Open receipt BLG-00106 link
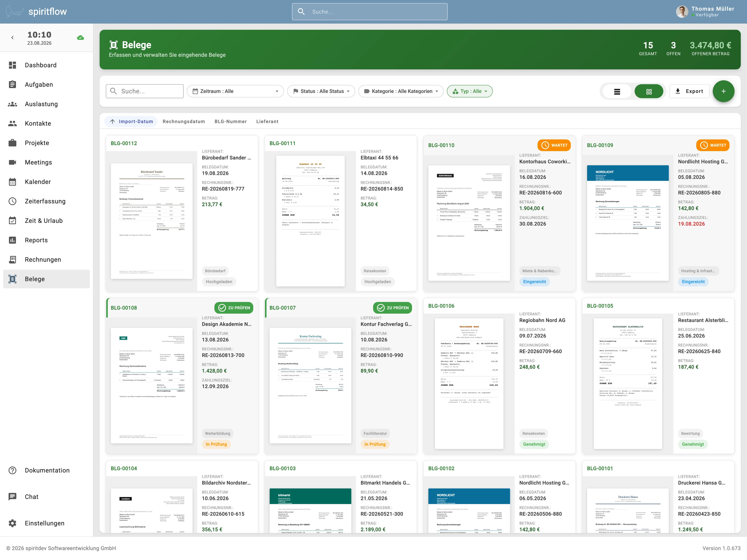This screenshot has height=560, width=747. 441,306
